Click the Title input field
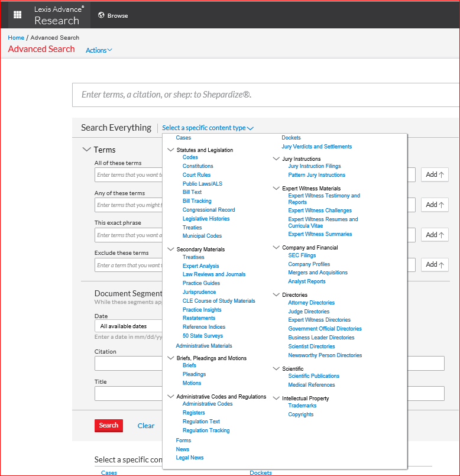The height and width of the screenshot is (476, 460). [x=129, y=393]
